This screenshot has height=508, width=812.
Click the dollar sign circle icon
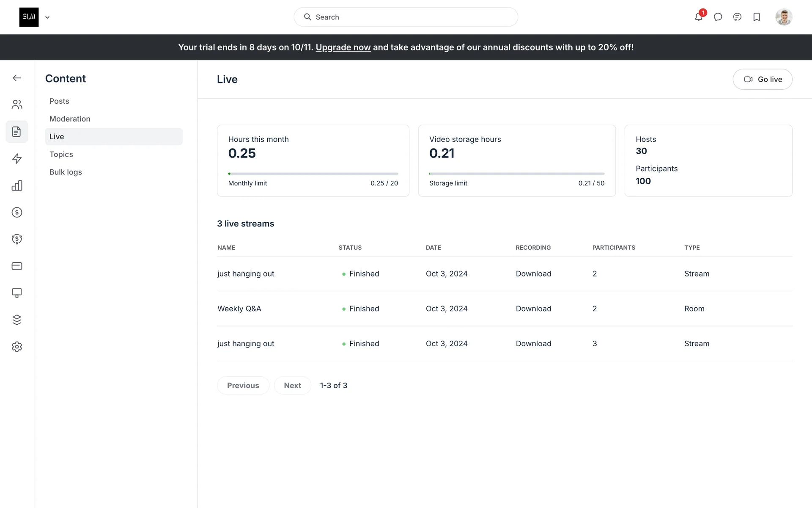click(x=17, y=213)
